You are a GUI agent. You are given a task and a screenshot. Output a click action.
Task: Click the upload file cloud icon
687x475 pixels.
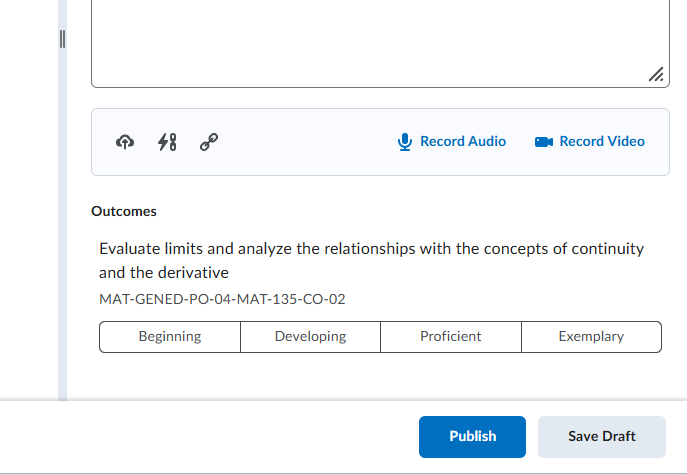[x=125, y=142]
